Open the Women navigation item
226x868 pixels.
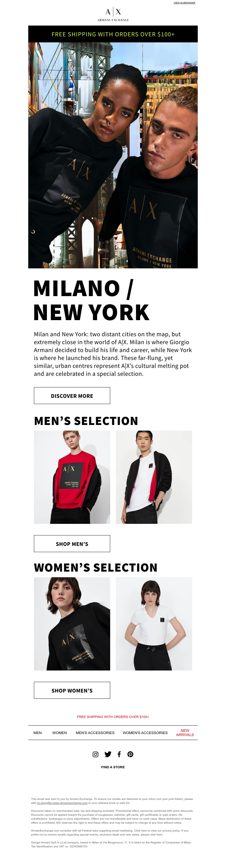[59, 733]
